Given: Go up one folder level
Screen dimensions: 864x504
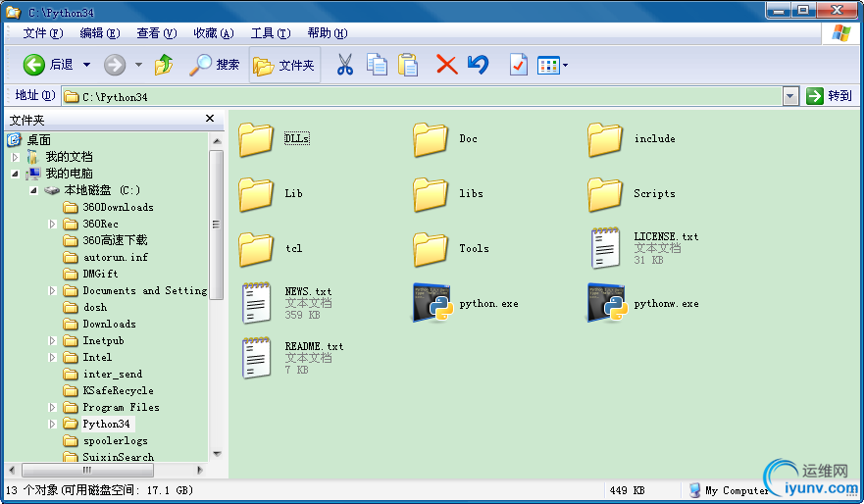Looking at the screenshot, I should point(164,65).
